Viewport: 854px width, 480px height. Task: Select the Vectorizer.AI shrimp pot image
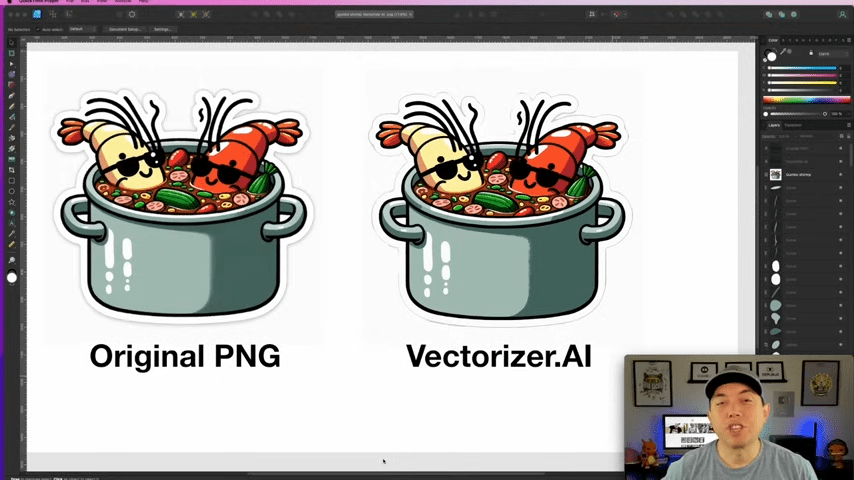(502, 208)
